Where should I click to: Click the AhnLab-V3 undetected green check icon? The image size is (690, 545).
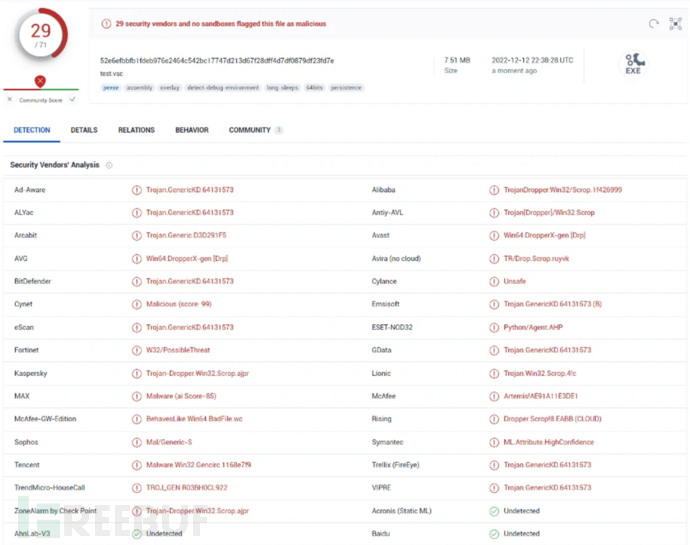pyautogui.click(x=137, y=534)
